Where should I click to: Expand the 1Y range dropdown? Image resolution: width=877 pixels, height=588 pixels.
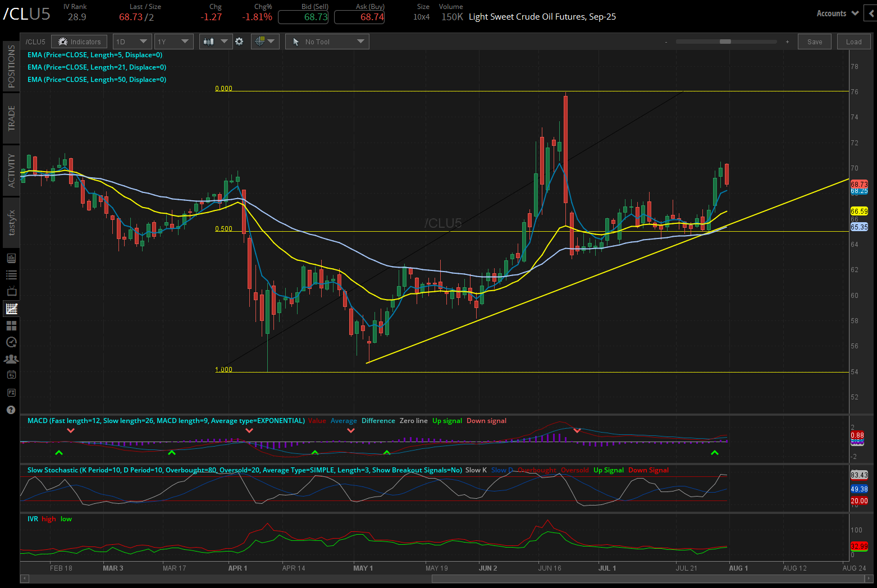[x=173, y=41]
